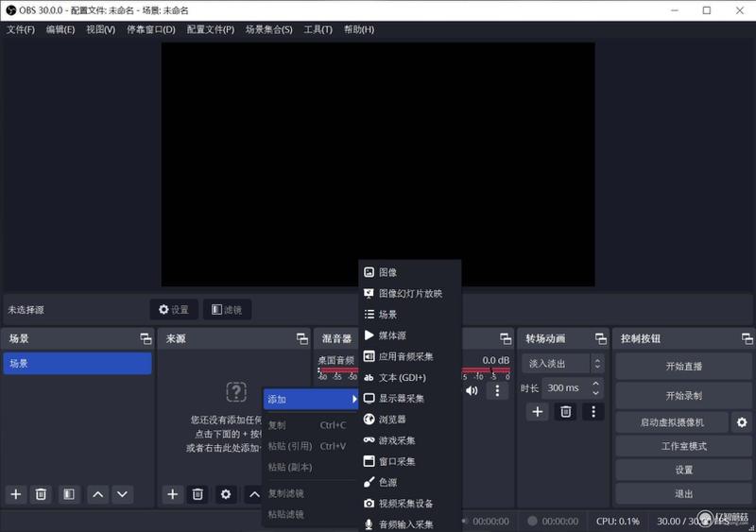Increase 时长 duration with up arrow
The height and width of the screenshot is (532, 756).
[596, 383]
